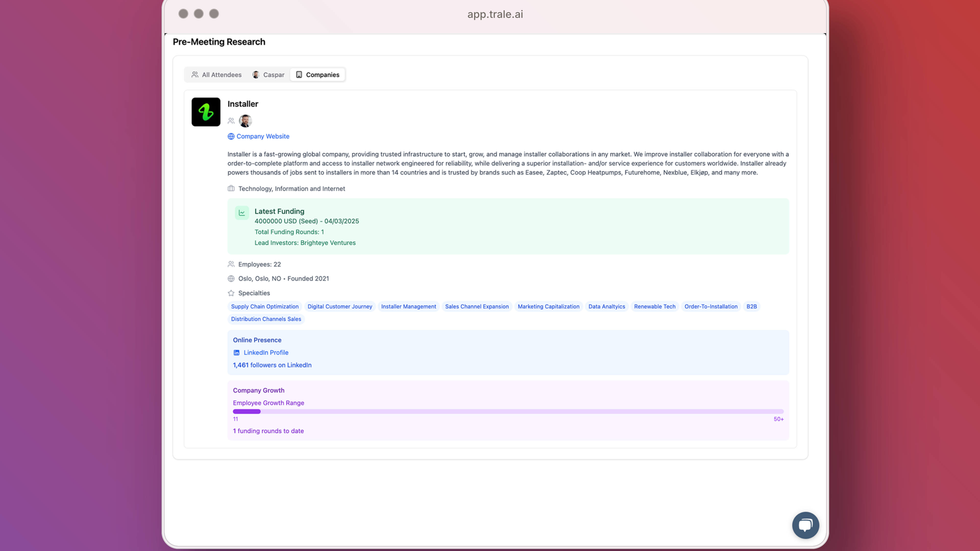Select the Supply Chain Optimization tag
The height and width of the screenshot is (551, 980).
click(265, 306)
